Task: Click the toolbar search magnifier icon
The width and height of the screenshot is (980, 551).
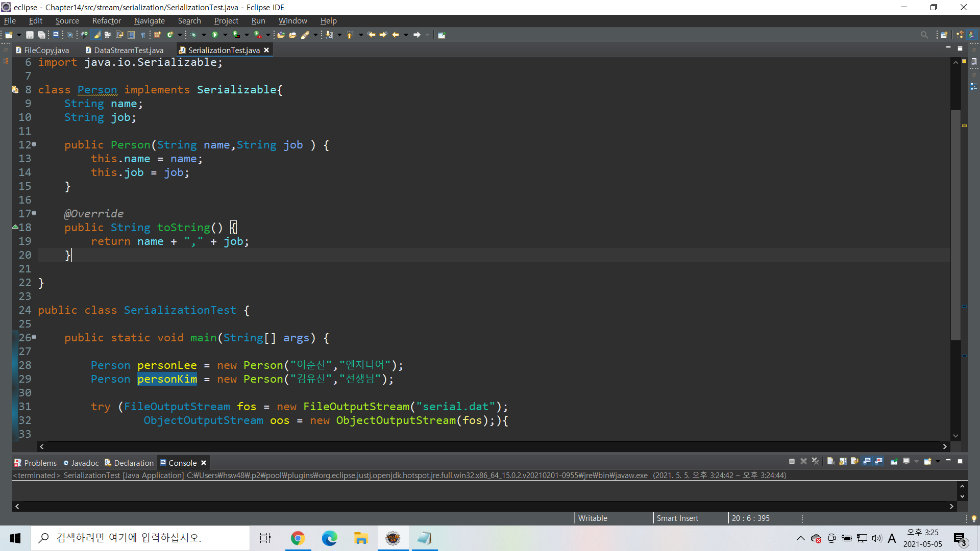Action: pyautogui.click(x=924, y=35)
